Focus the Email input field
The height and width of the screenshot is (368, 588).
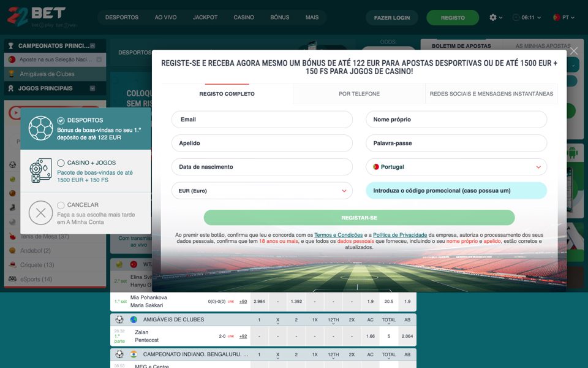pos(262,120)
